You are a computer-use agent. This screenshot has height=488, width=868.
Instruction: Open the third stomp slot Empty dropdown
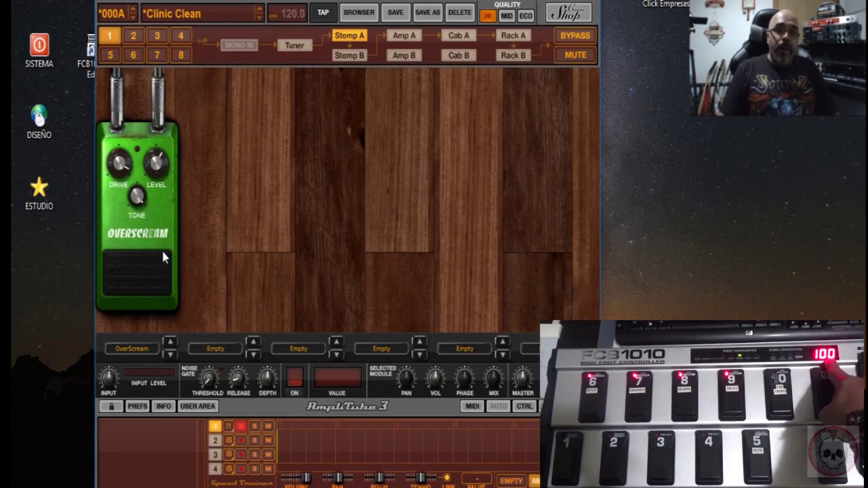(x=298, y=348)
